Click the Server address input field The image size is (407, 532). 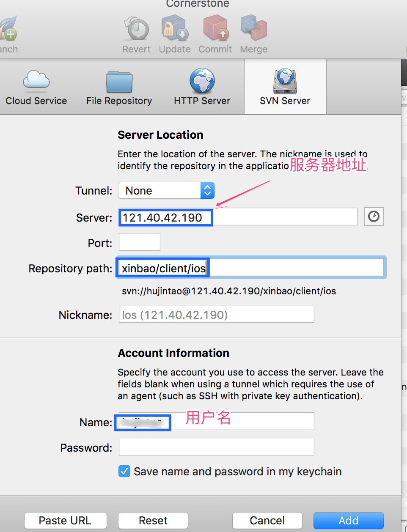(x=238, y=217)
